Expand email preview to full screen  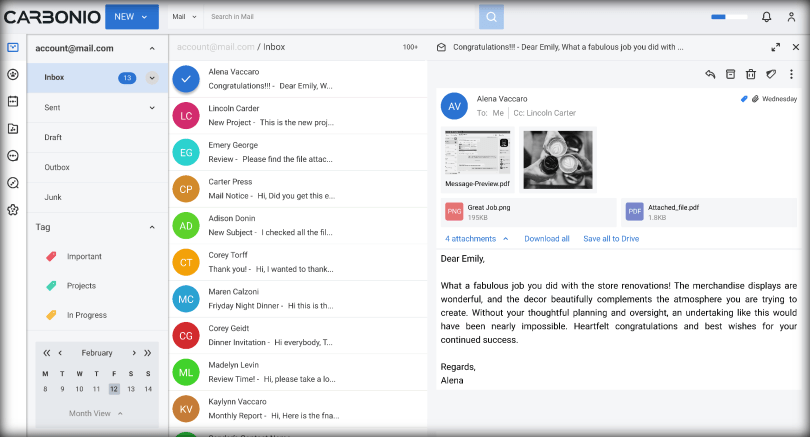click(x=775, y=47)
